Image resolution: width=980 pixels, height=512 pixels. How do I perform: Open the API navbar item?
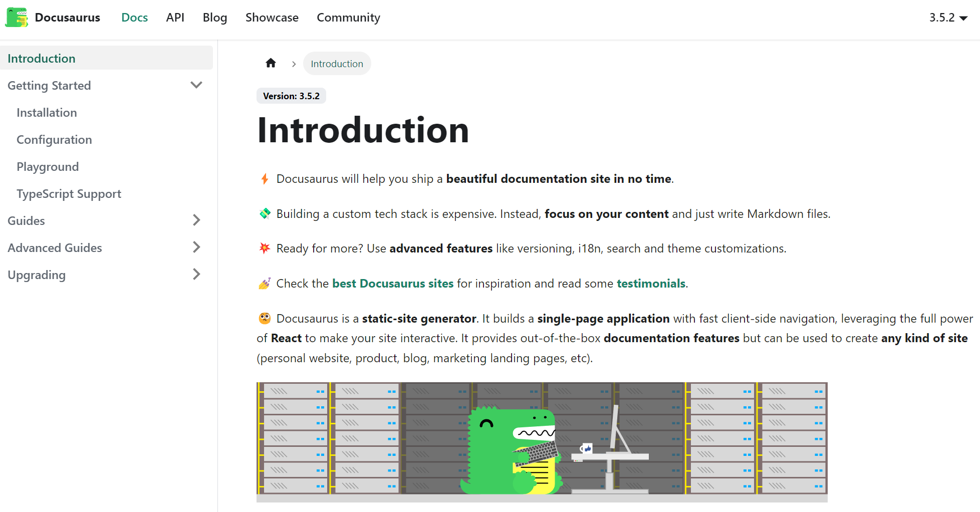tap(175, 18)
